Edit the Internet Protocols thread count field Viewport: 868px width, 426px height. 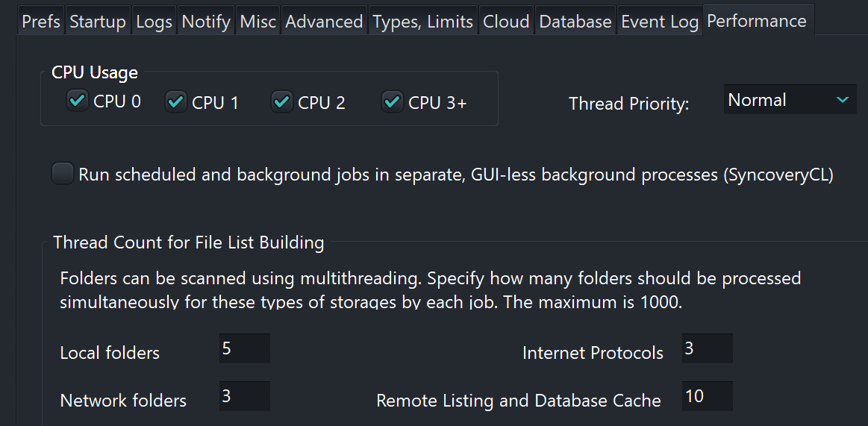click(x=707, y=349)
